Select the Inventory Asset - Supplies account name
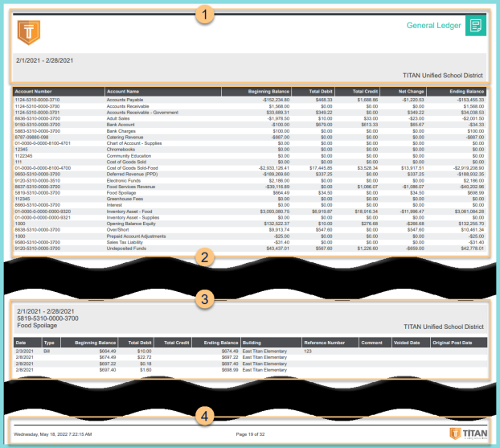This screenshot has width=500, height=448. pyautogui.click(x=133, y=218)
